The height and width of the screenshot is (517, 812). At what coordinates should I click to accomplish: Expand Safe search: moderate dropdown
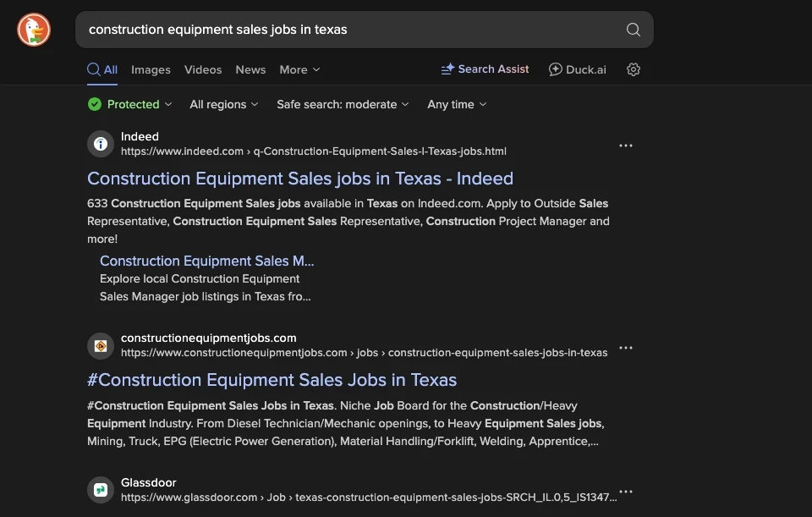coord(343,104)
